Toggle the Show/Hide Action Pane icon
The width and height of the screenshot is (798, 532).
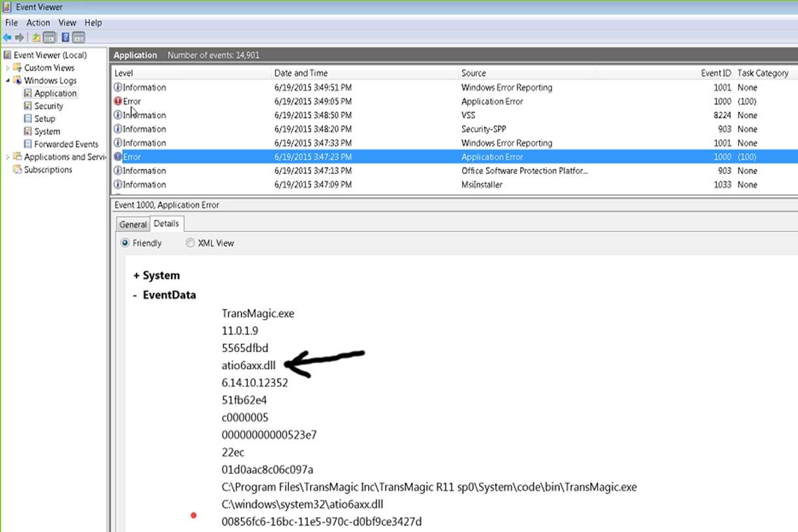coord(79,38)
